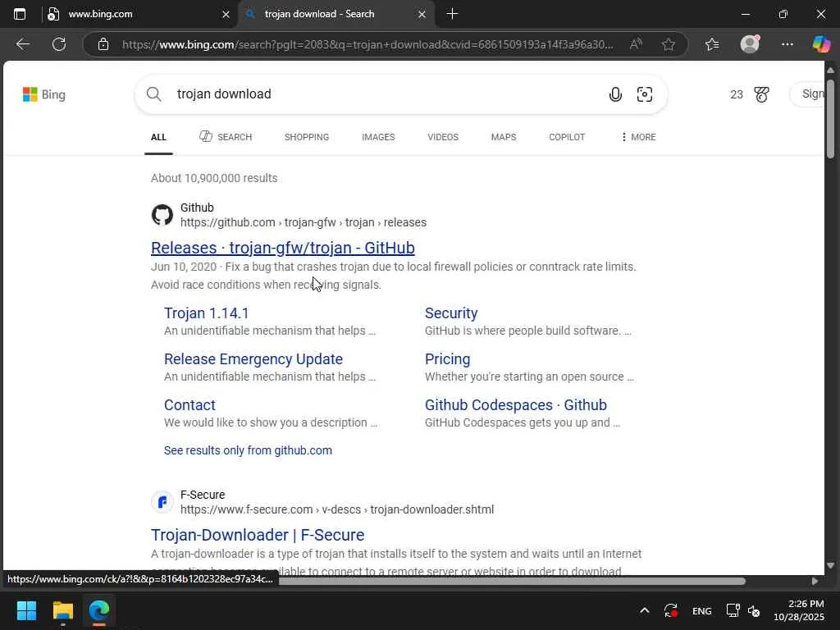Viewport: 840px width, 630px height.
Task: Open the Contact sublink
Action: coord(189,405)
